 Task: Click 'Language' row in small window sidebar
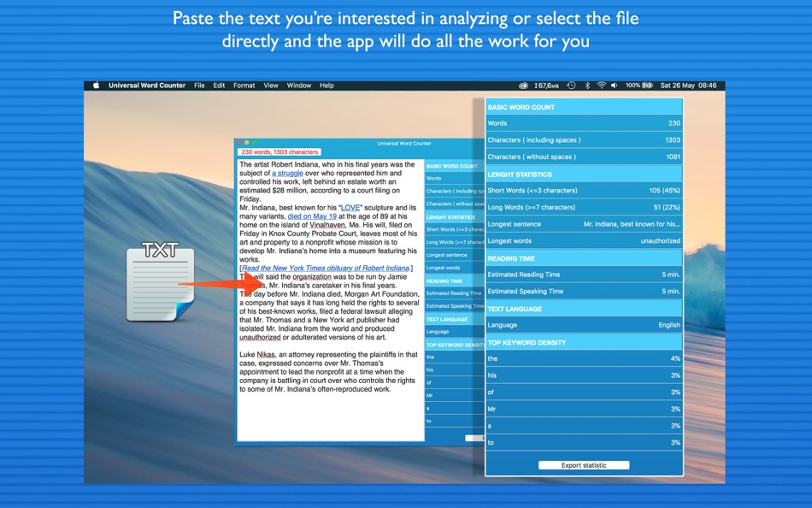click(455, 332)
